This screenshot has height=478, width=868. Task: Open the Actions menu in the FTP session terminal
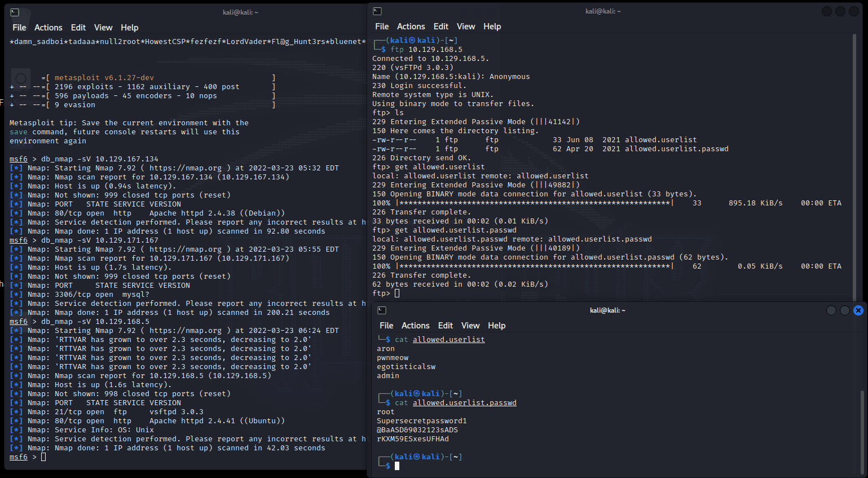[411, 27]
